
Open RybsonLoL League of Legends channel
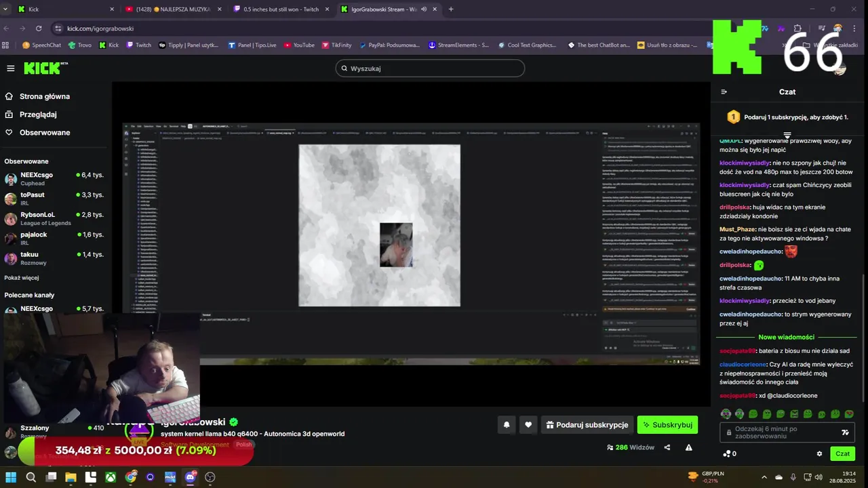54,218
